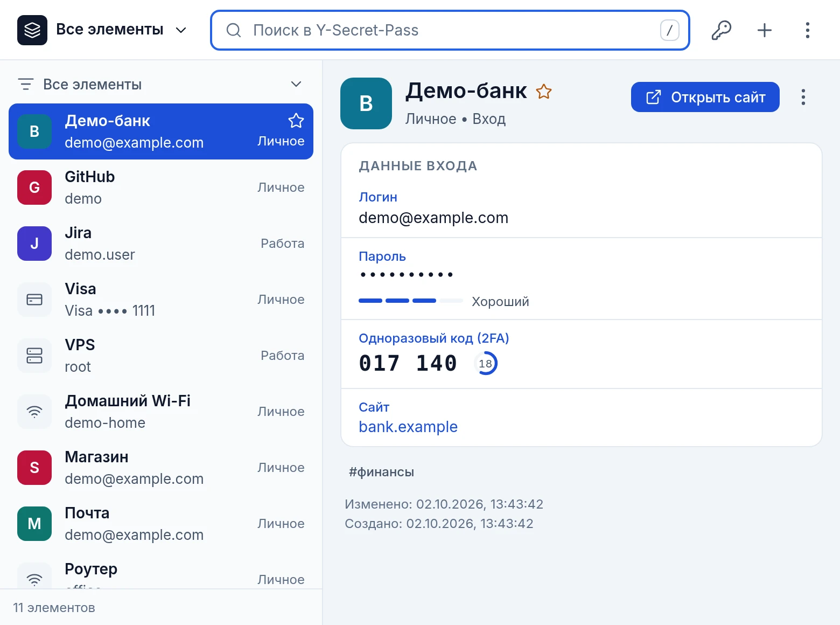
Task: Select the Магазин entry
Action: (161, 468)
